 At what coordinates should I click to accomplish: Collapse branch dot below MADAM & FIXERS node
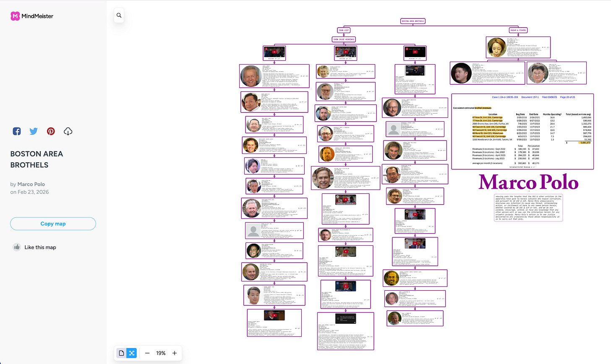(x=518, y=34)
